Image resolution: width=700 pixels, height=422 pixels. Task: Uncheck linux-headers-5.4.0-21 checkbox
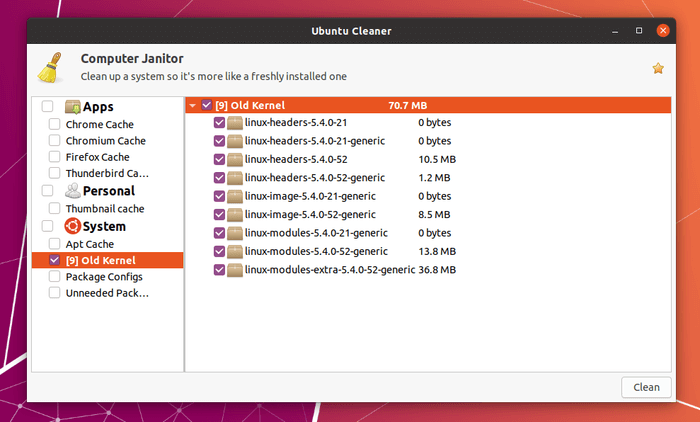click(219, 122)
